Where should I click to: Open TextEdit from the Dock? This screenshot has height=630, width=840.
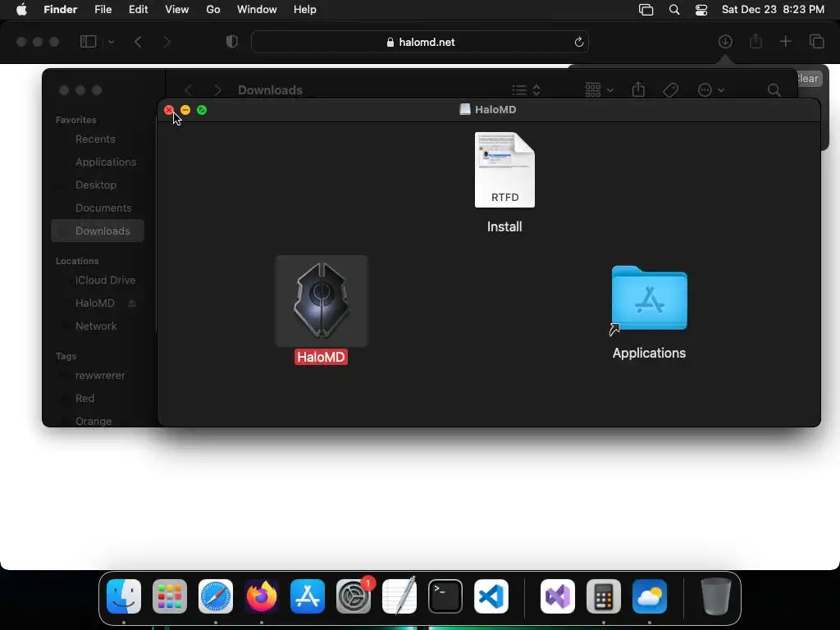click(399, 596)
